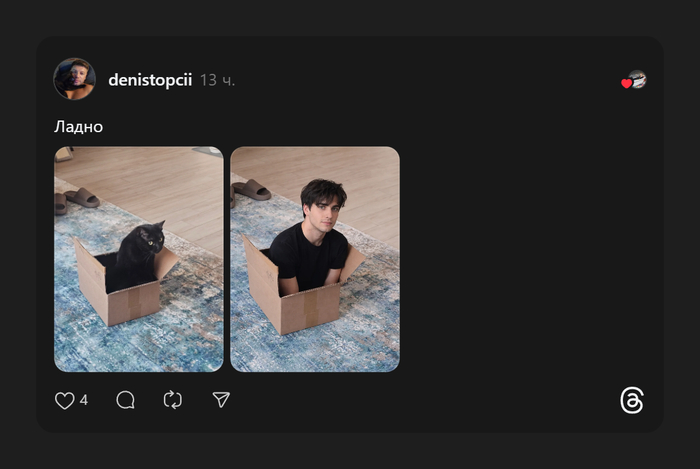Open the liker avatar with heart badge
Screen dimensions: 700x469
click(635, 80)
